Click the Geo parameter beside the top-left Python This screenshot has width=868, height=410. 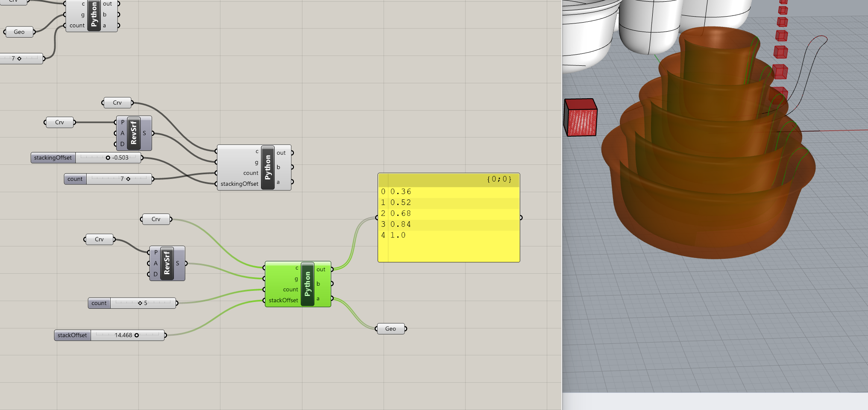pyautogui.click(x=19, y=32)
